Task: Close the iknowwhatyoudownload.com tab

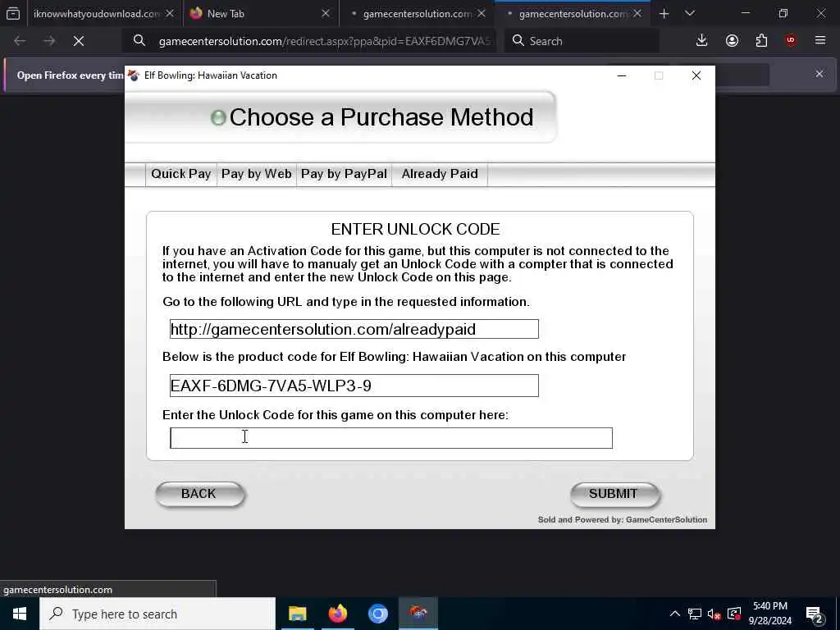Action: pyautogui.click(x=170, y=13)
